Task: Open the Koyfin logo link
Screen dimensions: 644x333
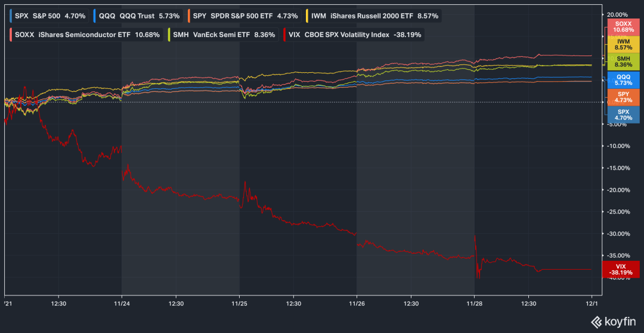Action: tap(613, 321)
